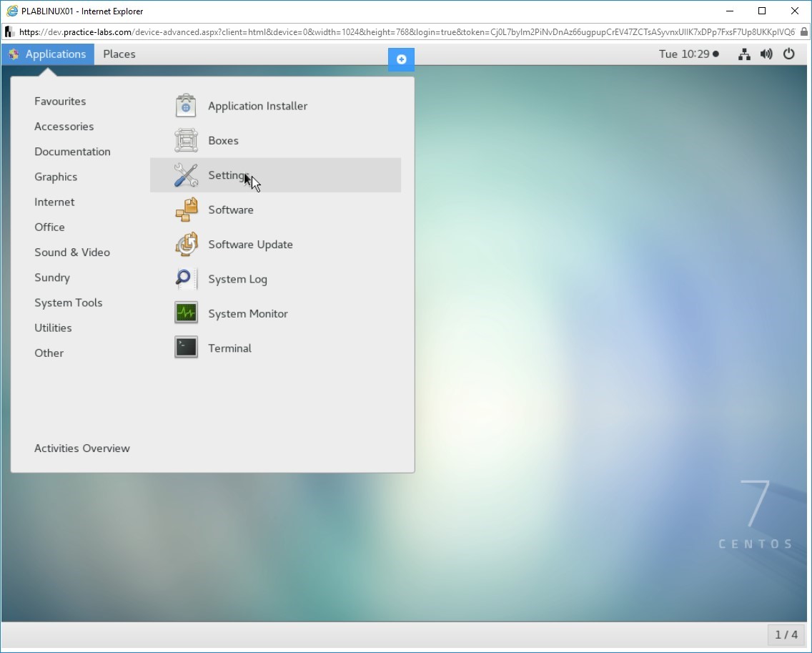Open the Application Installer icon
The width and height of the screenshot is (812, 653).
pos(186,106)
